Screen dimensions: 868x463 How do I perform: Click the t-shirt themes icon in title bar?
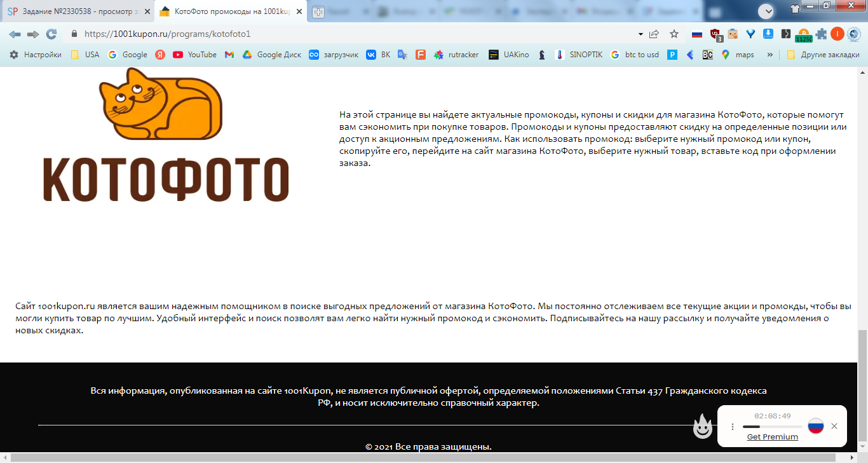click(795, 8)
